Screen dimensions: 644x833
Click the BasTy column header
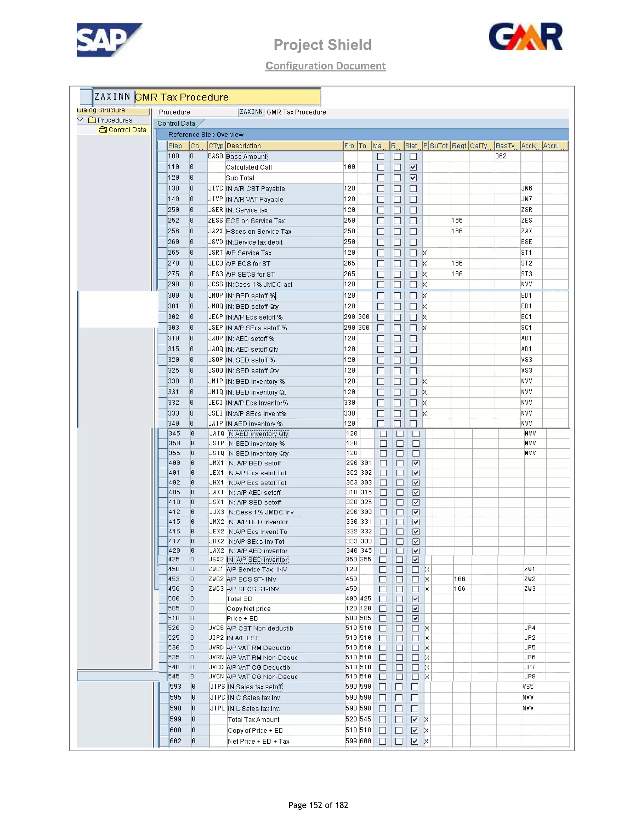coord(507,146)
